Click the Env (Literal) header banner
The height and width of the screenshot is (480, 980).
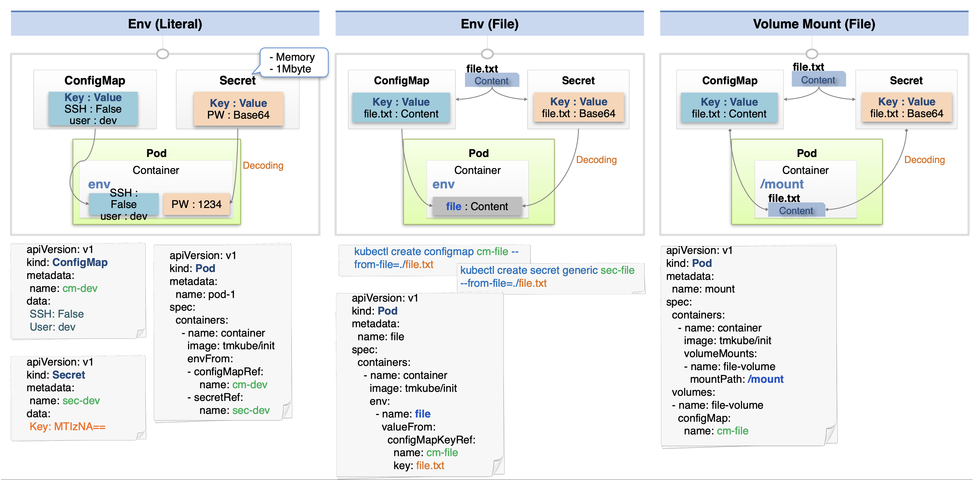tap(165, 24)
